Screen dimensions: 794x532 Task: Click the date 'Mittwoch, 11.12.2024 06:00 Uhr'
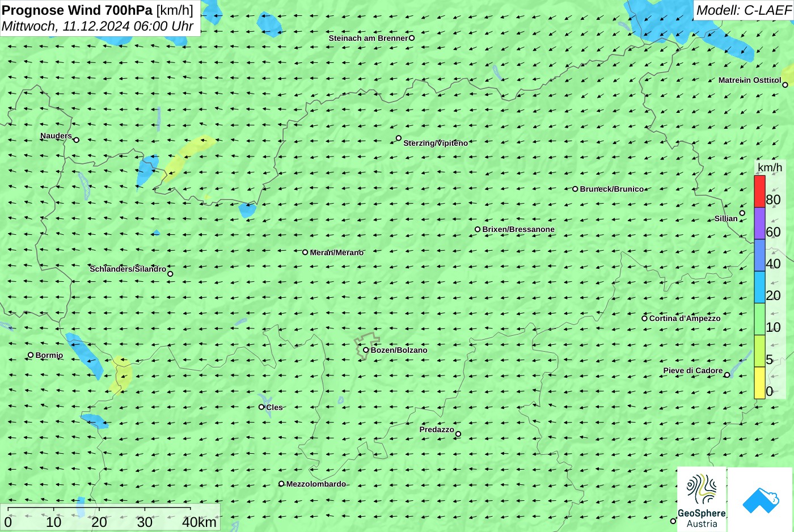[x=98, y=26]
